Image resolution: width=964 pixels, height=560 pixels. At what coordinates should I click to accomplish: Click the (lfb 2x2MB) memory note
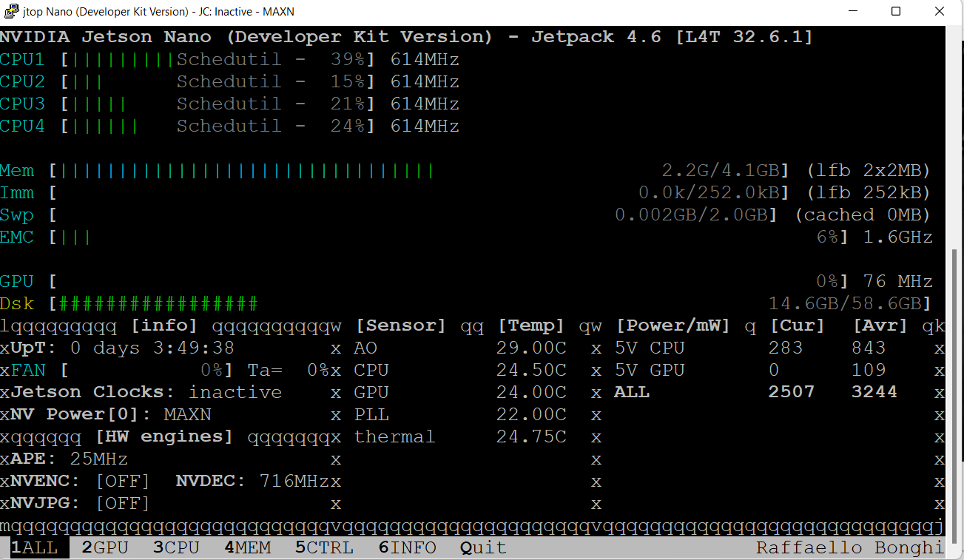tap(869, 171)
